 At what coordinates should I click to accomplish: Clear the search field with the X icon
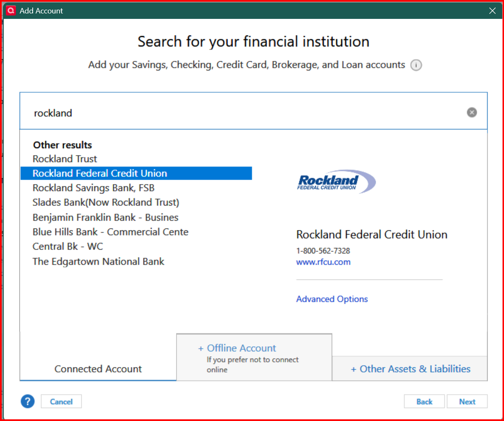(x=472, y=112)
